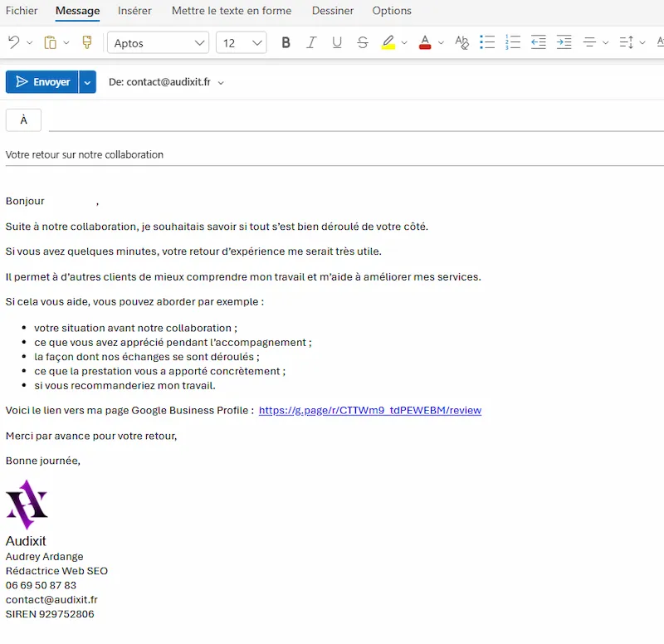The image size is (664, 644).
Task: Select the Format Painter tool
Action: (86, 41)
